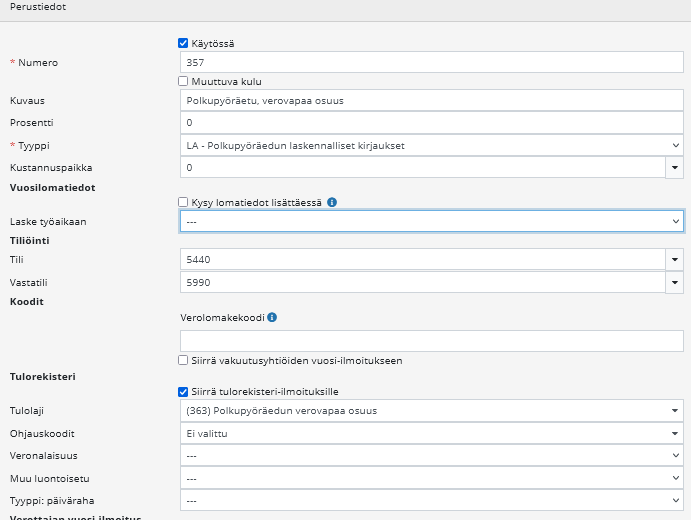Open the Tulolaji selection dropdown
This screenshot has width=691, height=520.
click(x=431, y=410)
